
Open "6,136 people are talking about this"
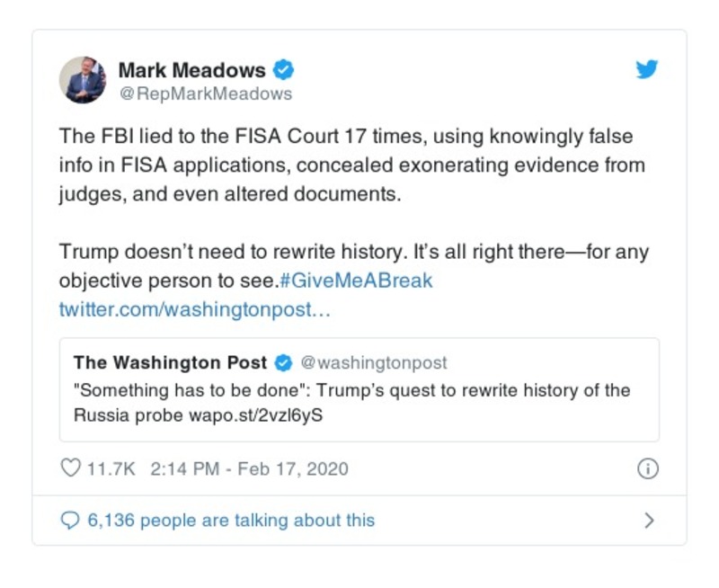tap(230, 520)
